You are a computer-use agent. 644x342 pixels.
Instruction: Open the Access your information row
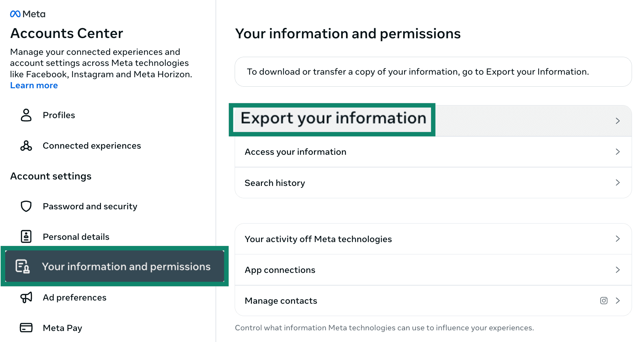(x=433, y=152)
